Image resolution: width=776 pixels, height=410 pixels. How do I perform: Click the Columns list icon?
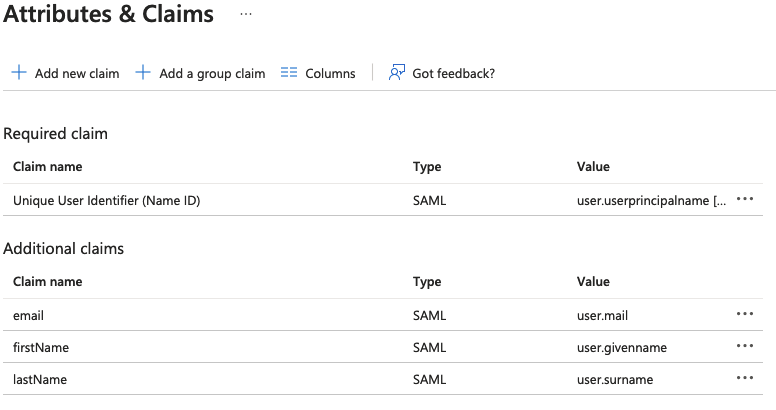click(289, 73)
